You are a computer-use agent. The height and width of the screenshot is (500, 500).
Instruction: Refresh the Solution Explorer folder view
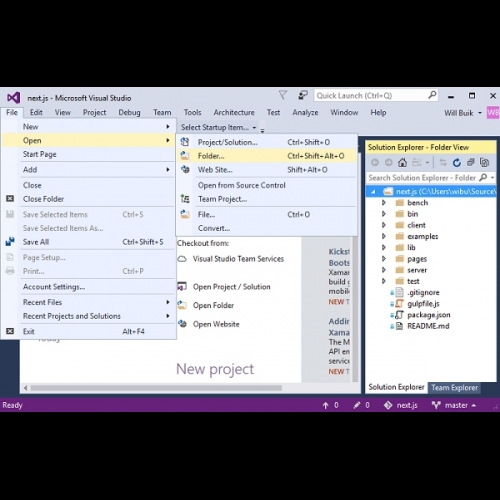(x=457, y=162)
